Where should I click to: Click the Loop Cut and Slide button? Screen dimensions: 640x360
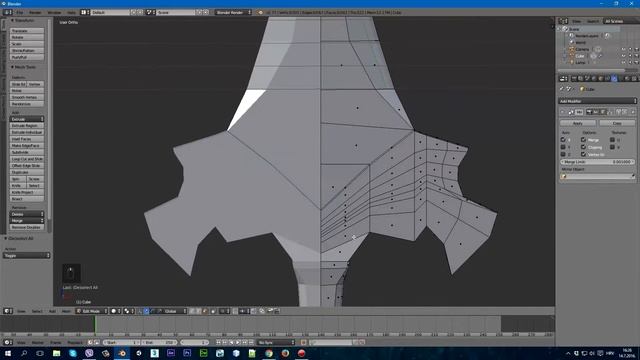pos(27,159)
